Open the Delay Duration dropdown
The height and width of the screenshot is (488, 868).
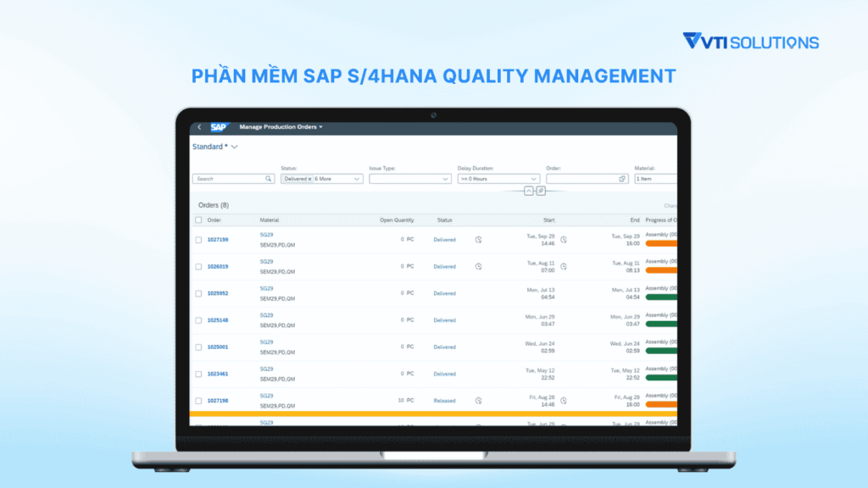(x=534, y=180)
